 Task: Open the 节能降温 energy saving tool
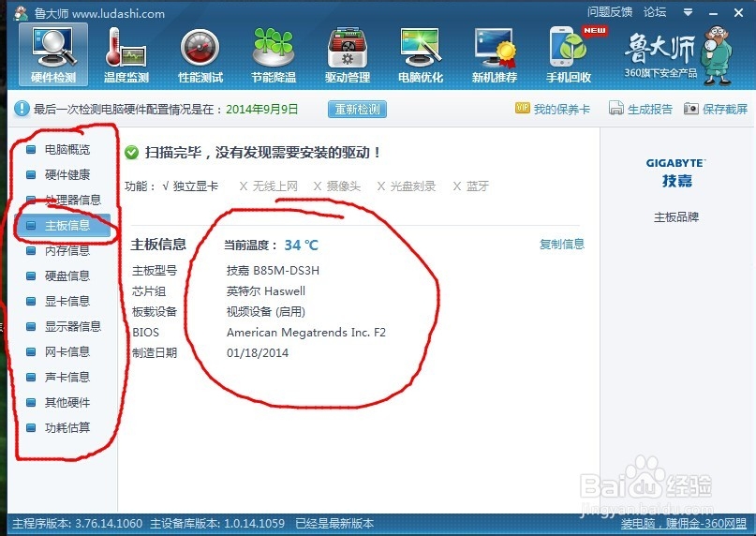coord(274,54)
